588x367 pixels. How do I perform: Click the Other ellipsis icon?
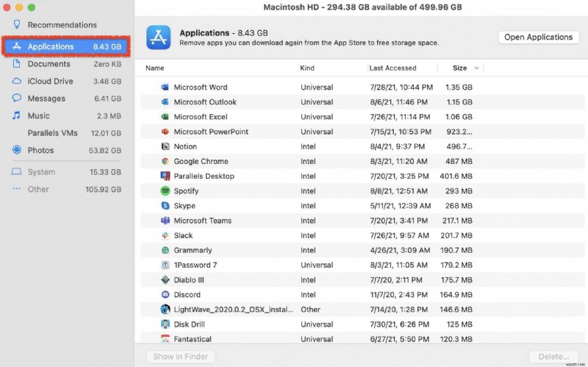click(x=16, y=189)
